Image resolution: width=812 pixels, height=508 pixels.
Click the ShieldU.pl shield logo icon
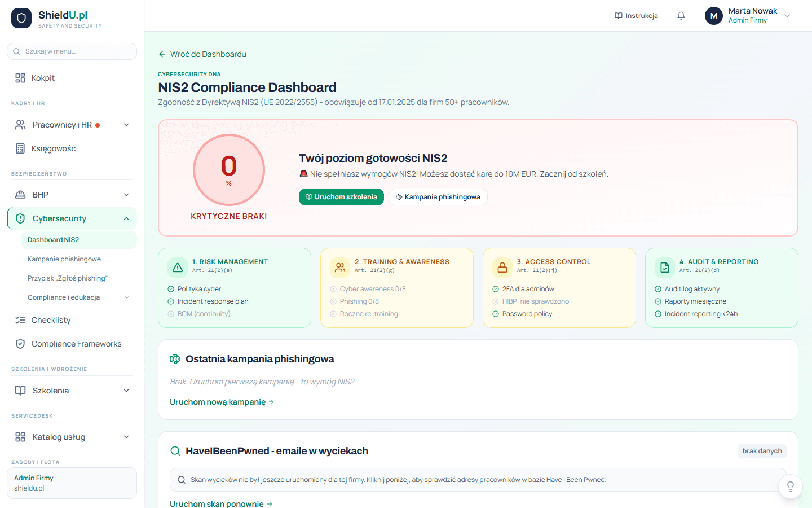coord(21,18)
